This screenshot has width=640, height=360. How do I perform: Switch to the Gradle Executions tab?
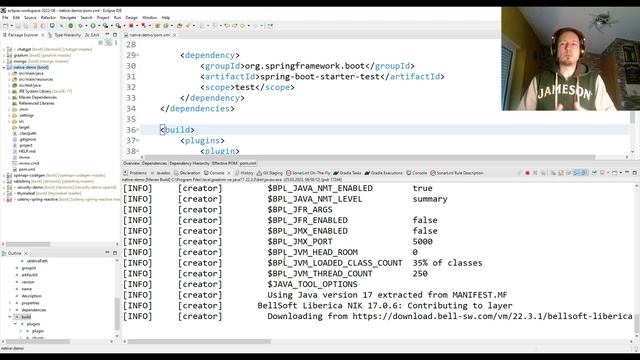(384, 173)
